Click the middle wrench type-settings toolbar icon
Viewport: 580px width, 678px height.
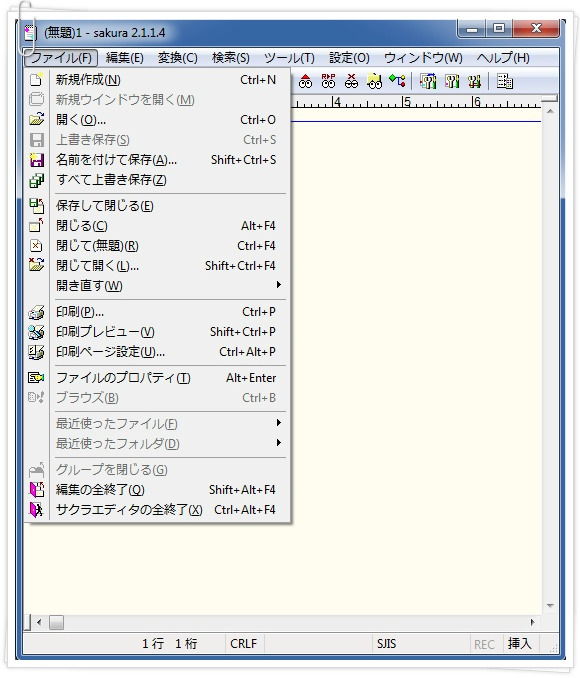(x=452, y=81)
